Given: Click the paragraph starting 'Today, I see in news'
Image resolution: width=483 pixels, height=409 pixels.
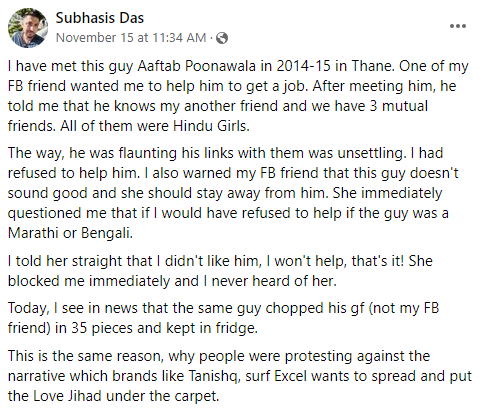Looking at the screenshot, I should (x=223, y=318).
